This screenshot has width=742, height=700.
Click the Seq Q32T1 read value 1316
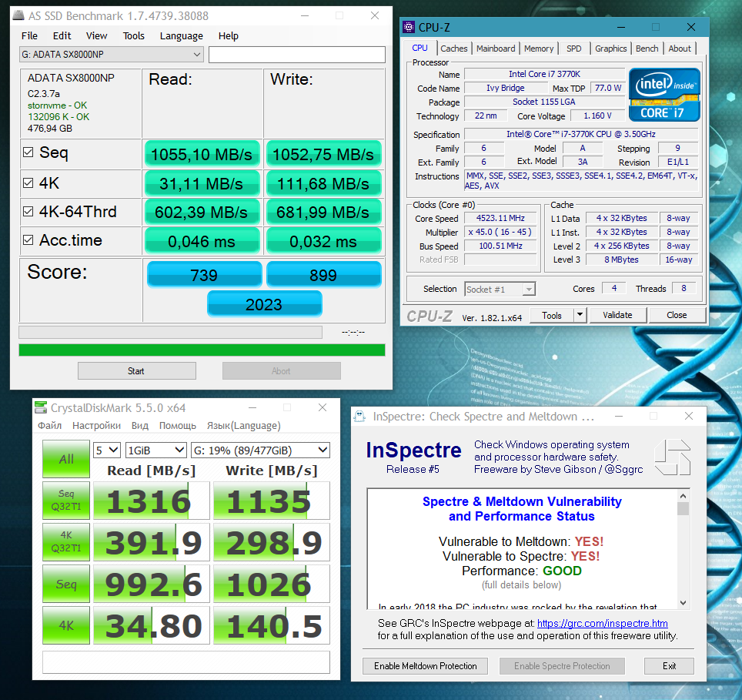click(x=152, y=501)
